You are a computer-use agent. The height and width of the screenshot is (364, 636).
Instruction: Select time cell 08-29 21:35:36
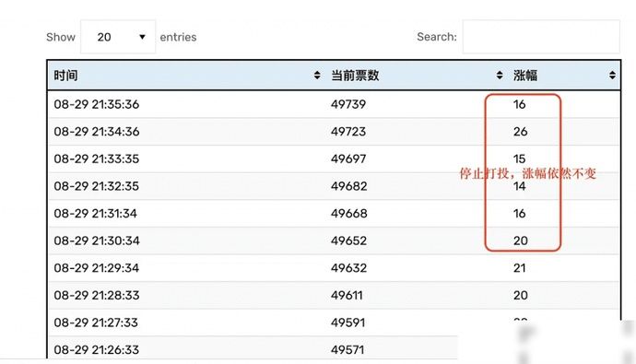tap(97, 104)
